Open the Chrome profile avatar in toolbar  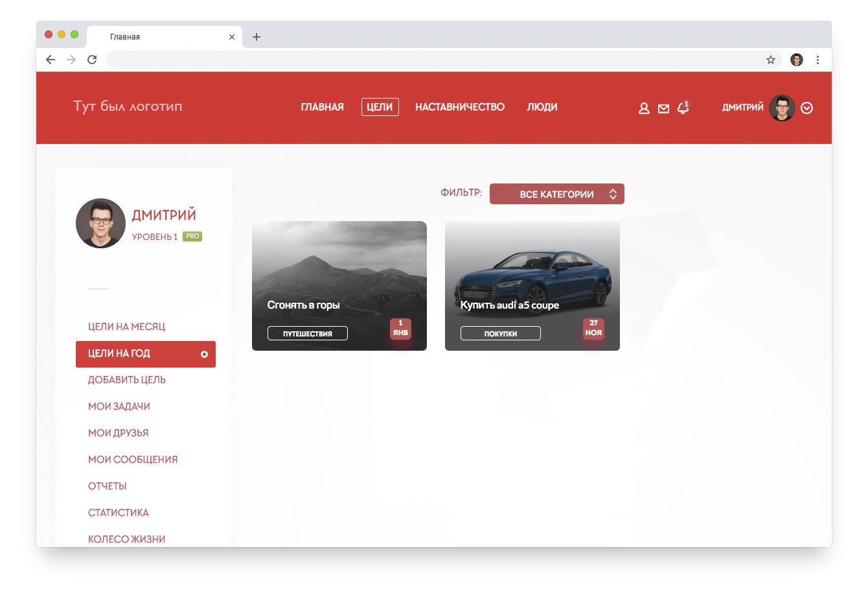click(797, 60)
